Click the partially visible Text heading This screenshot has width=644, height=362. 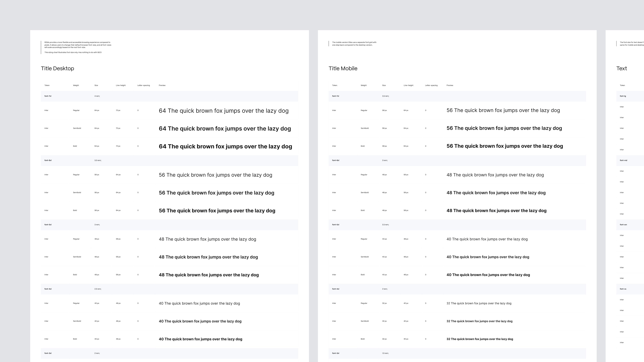tap(622, 68)
